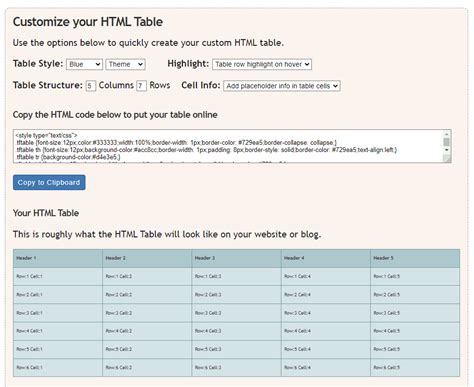Click the Row:1 Cell:1 preview cell
Screen dimensions: 474x387
58,277
